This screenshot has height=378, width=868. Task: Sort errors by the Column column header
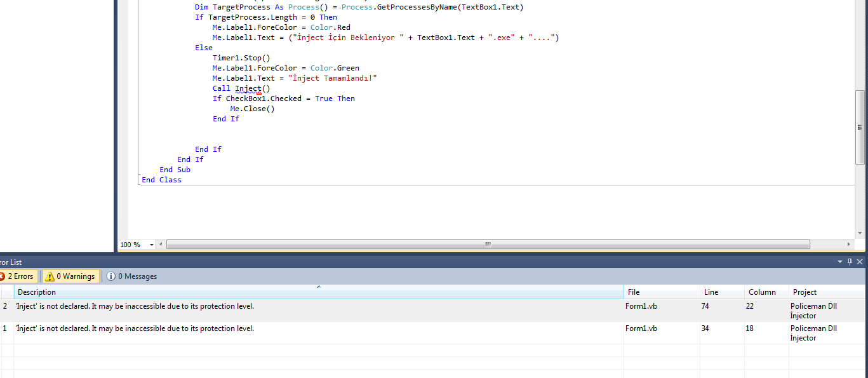click(x=766, y=292)
